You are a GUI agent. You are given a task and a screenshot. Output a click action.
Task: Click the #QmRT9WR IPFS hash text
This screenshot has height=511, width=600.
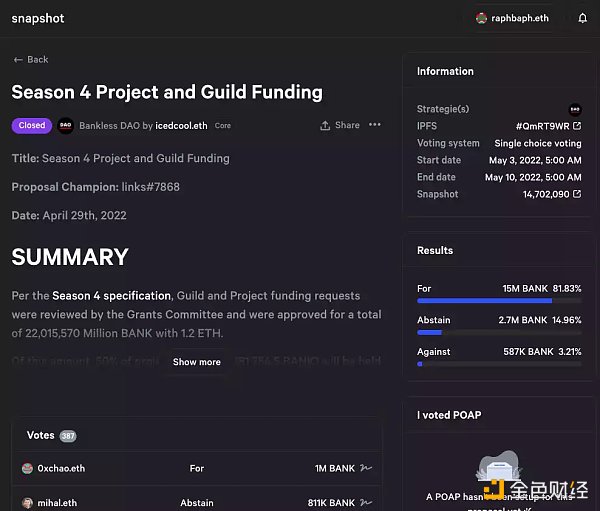click(543, 126)
